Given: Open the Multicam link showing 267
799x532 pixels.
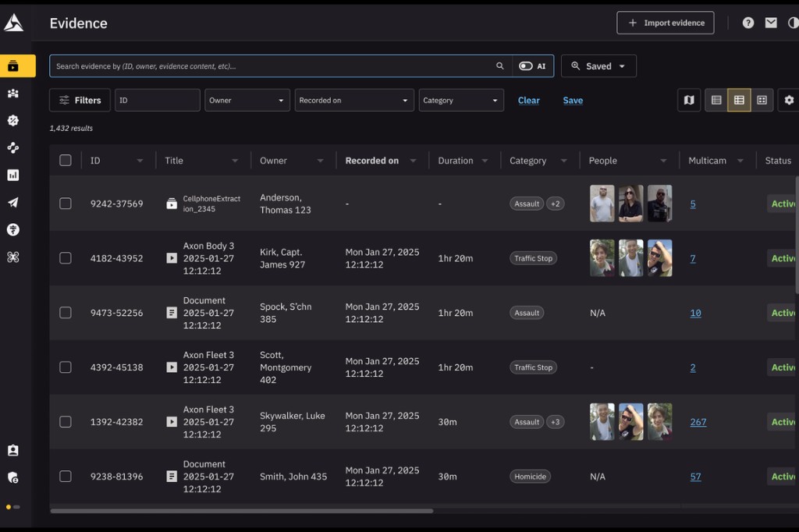Looking at the screenshot, I should tap(697, 422).
